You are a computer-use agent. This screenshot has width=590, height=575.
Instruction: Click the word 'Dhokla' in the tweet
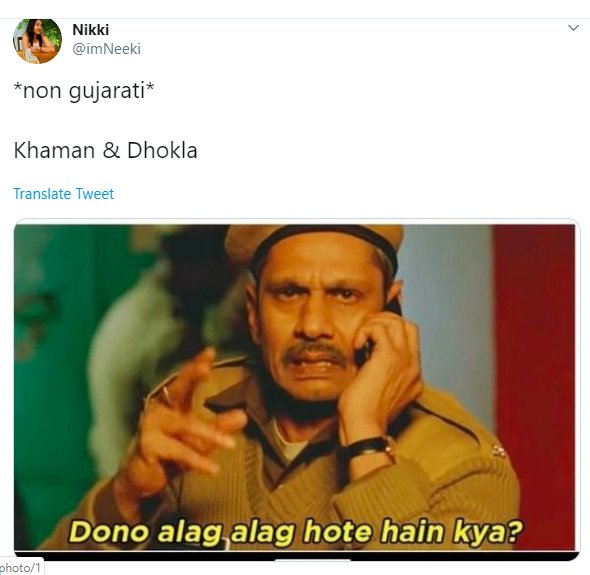[x=162, y=150]
